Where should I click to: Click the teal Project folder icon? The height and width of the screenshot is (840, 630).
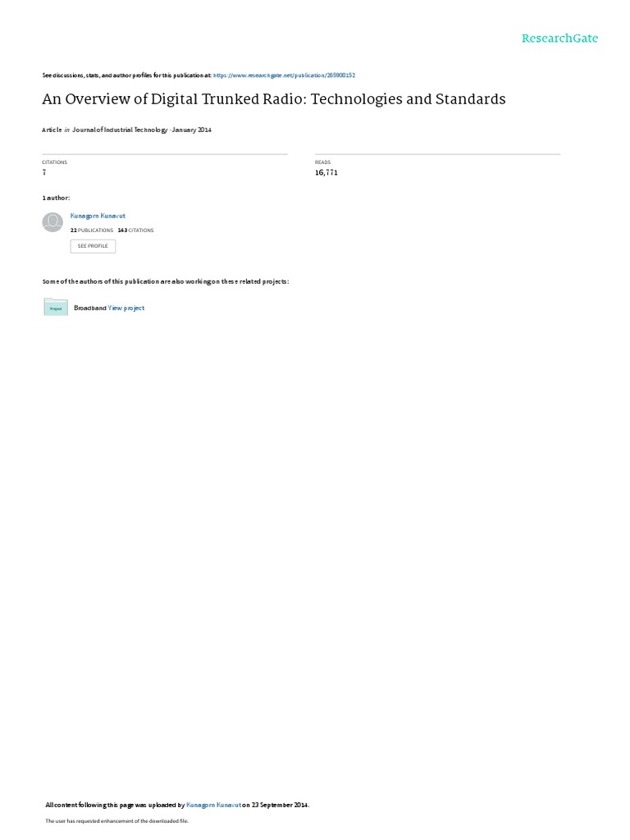coord(56,307)
